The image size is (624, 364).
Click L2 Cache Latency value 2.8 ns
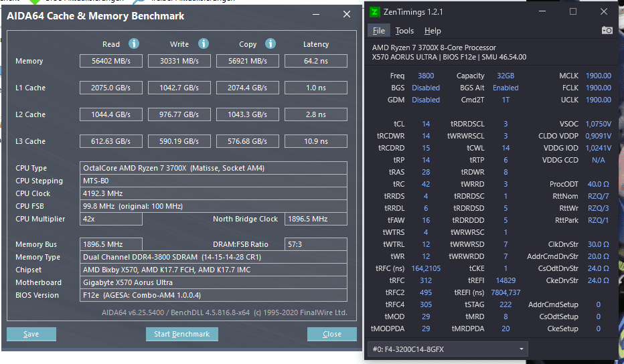point(316,114)
